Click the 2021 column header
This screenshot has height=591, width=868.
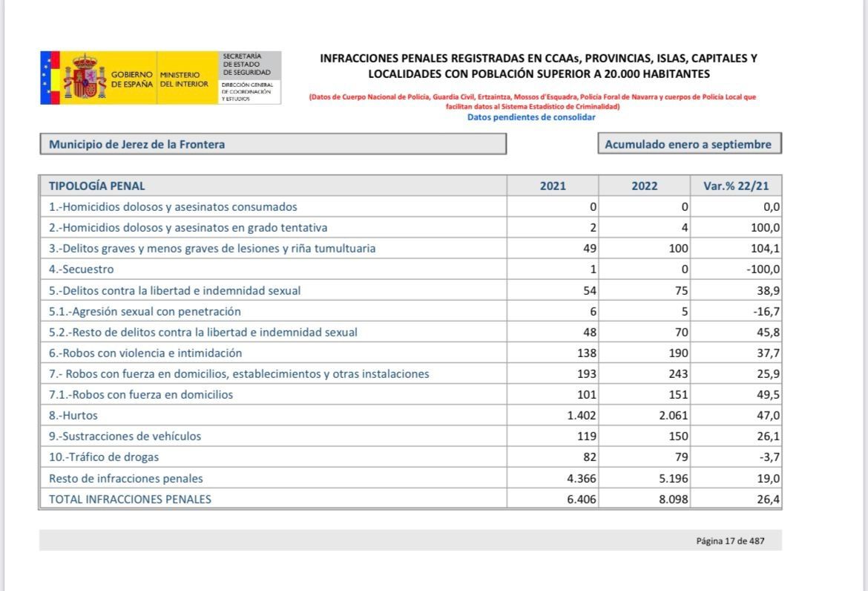click(553, 186)
